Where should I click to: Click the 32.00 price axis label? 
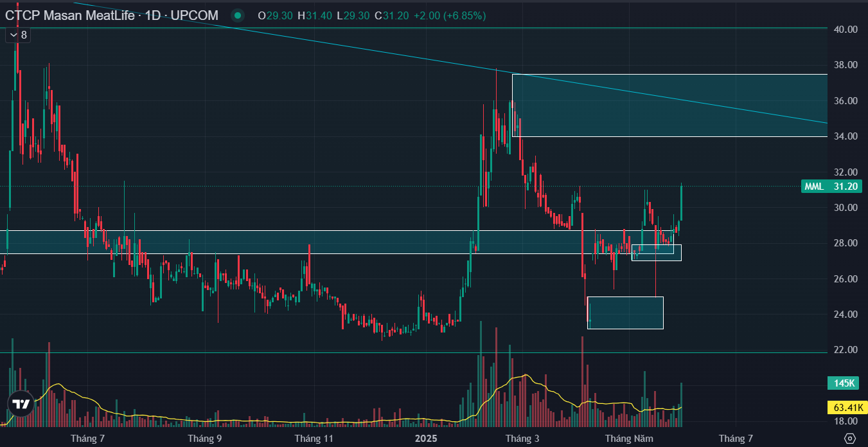click(846, 172)
